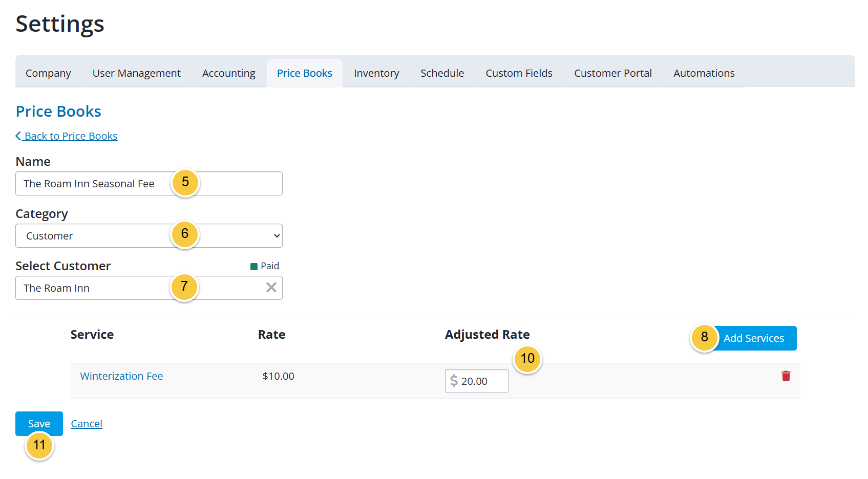
Task: Open the Automations tab
Action: click(x=704, y=73)
